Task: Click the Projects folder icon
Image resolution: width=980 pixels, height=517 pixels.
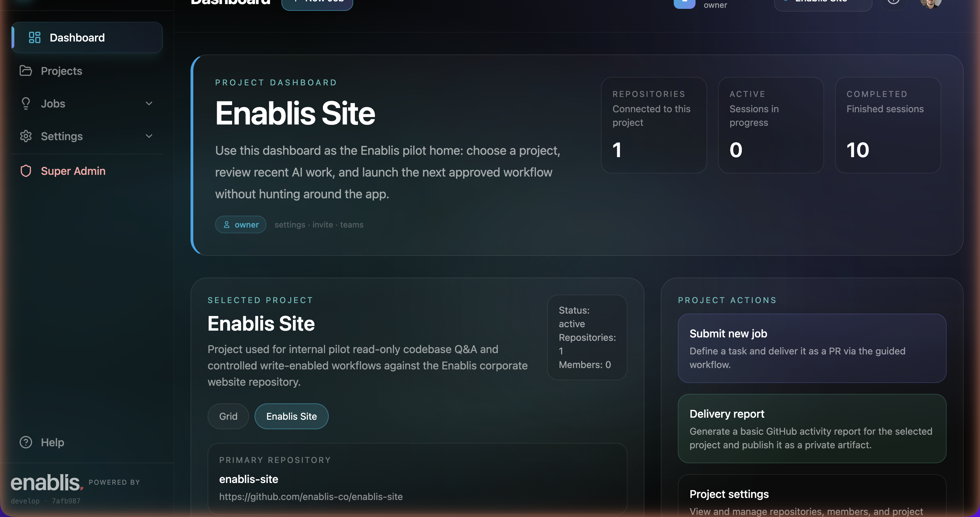Action: pyautogui.click(x=26, y=71)
